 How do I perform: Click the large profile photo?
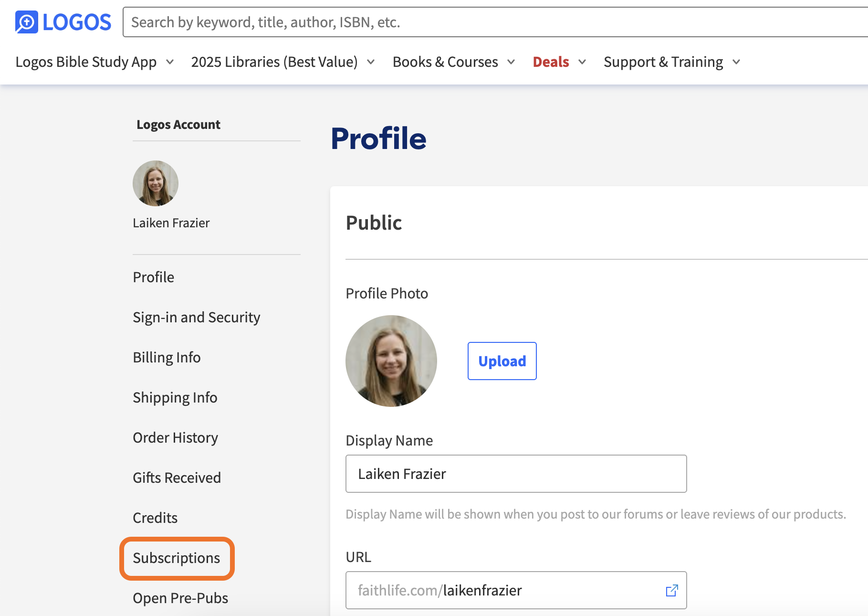point(391,361)
